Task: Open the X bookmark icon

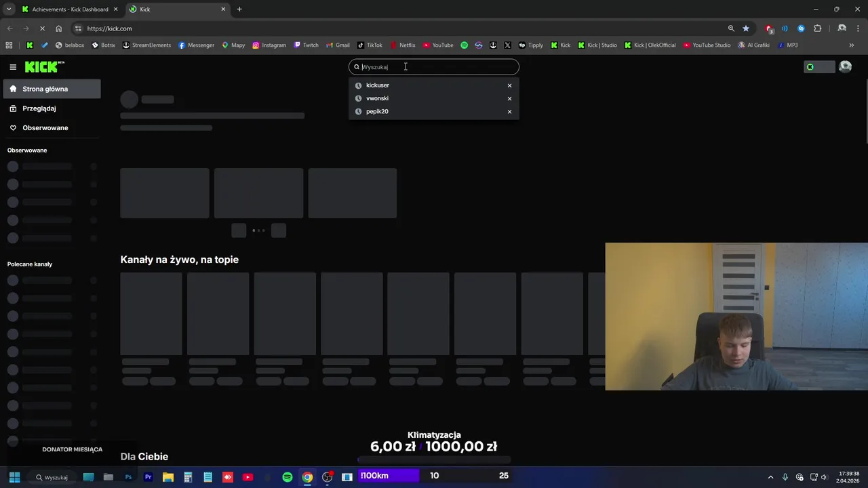Action: [507, 45]
